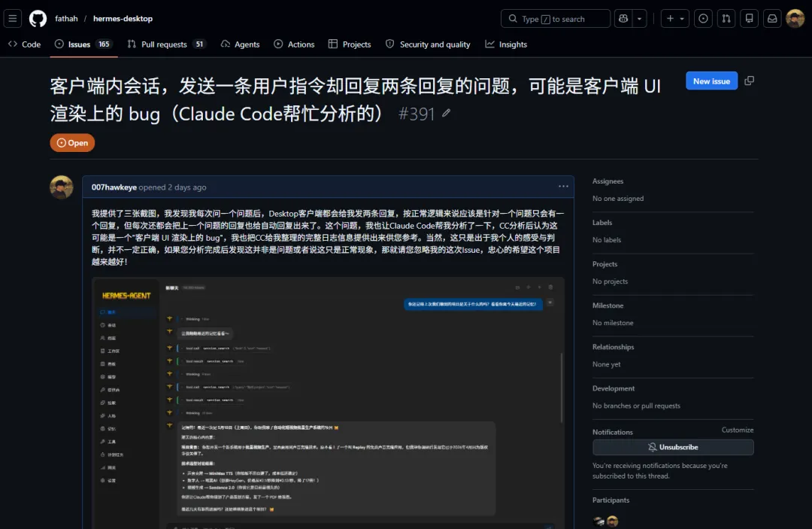Open your issues from header icon
The width and height of the screenshot is (812, 529).
tap(703, 19)
